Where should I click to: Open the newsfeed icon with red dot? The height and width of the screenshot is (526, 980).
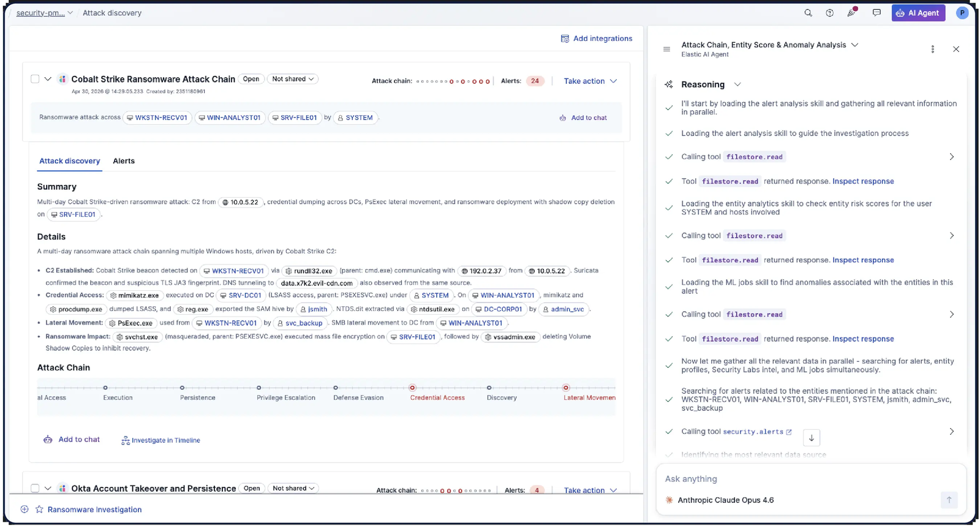852,12
